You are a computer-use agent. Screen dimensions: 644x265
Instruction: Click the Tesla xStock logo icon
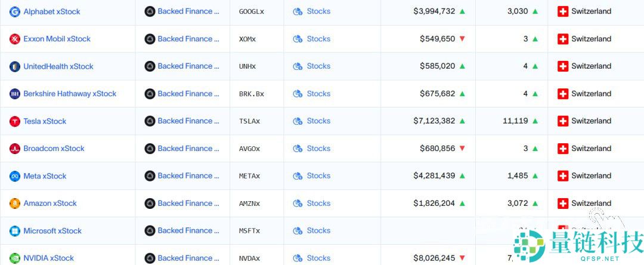15,121
